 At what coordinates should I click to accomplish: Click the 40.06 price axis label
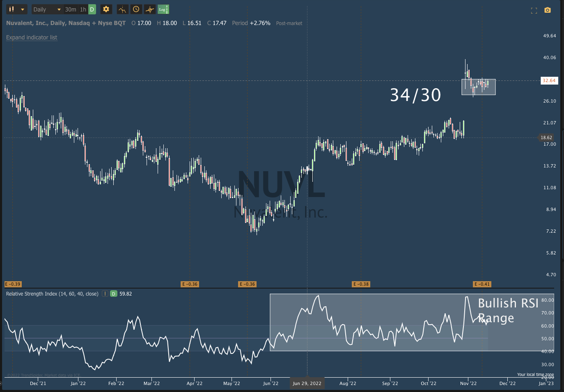point(550,57)
